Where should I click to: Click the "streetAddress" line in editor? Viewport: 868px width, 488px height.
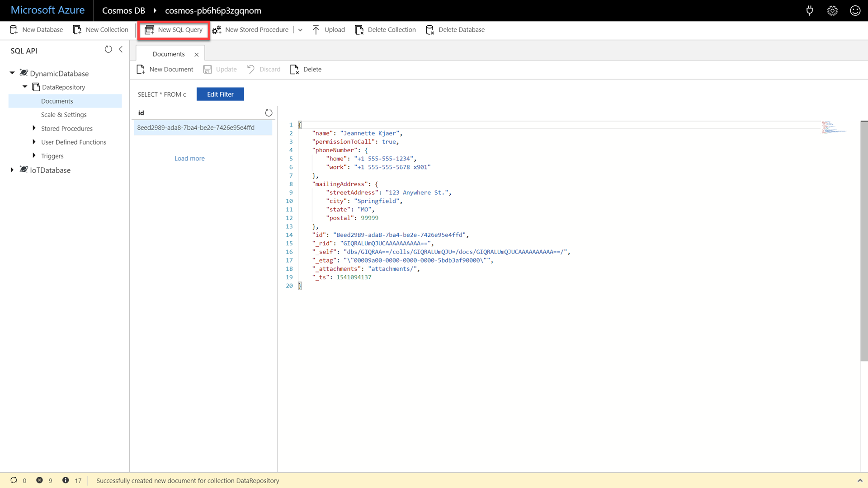pyautogui.click(x=388, y=193)
